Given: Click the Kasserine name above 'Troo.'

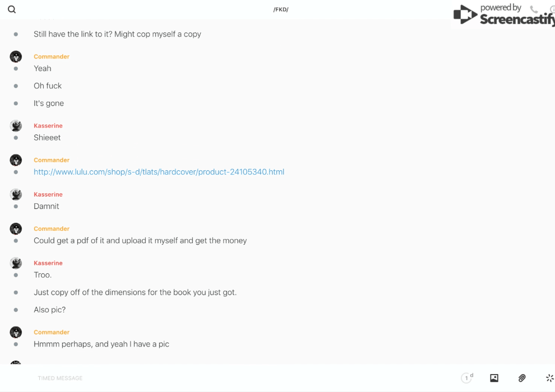Looking at the screenshot, I should (x=48, y=263).
